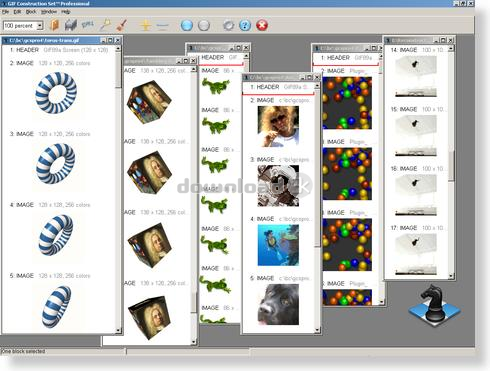The width and height of the screenshot is (490, 371).
Task: Click the red X exit icon in toolbar
Action: click(262, 25)
